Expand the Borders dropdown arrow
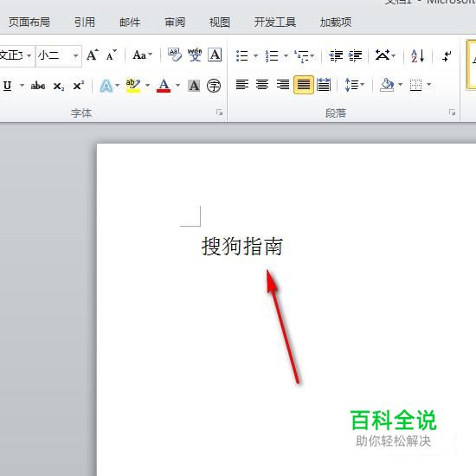This screenshot has width=476, height=476. 429,85
